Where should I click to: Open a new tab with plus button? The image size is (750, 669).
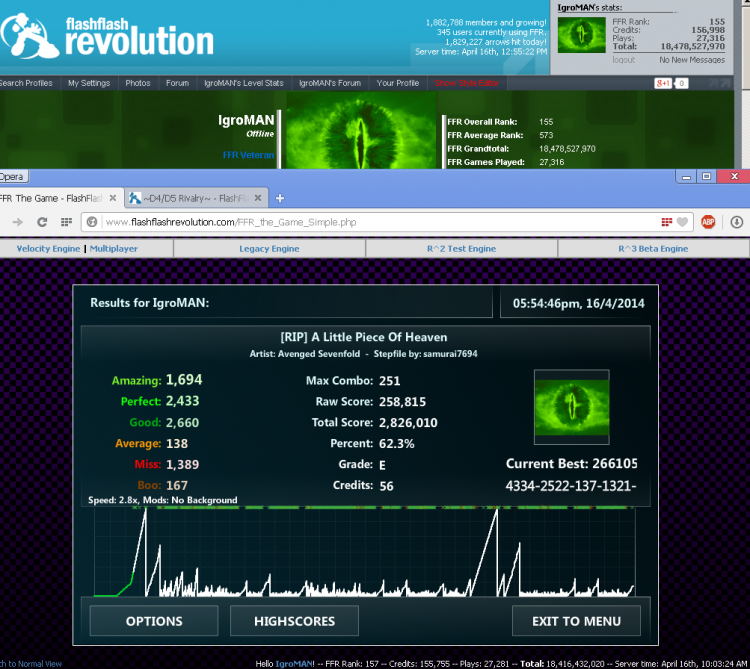click(x=280, y=198)
